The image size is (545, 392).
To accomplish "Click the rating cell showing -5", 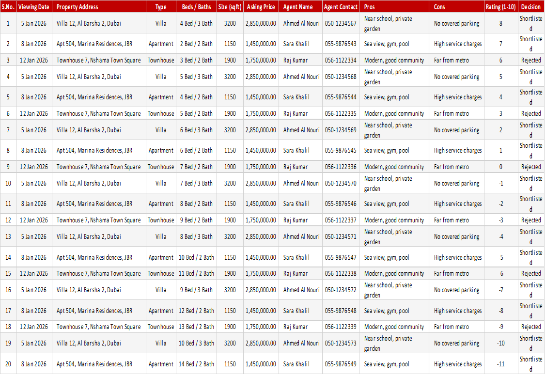I will click(x=501, y=257).
